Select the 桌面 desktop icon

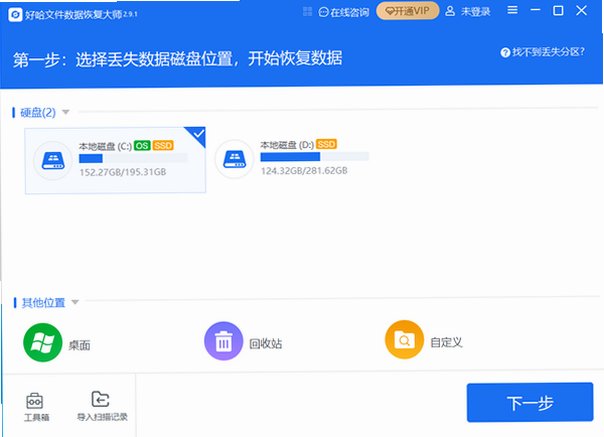(x=43, y=342)
